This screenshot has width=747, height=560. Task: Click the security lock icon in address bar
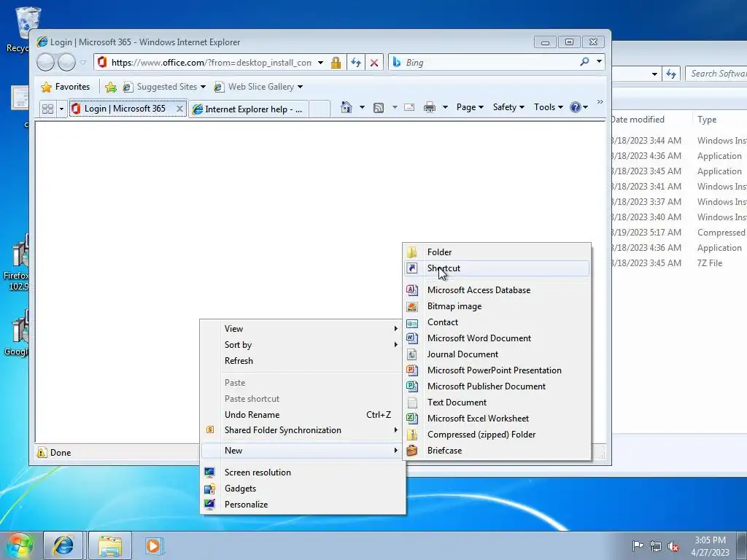click(x=336, y=63)
